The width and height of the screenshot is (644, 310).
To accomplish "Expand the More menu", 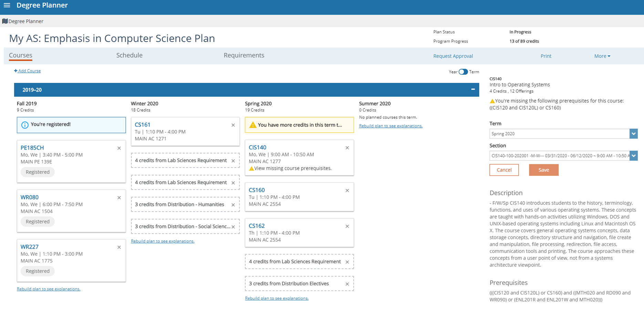I will [602, 56].
